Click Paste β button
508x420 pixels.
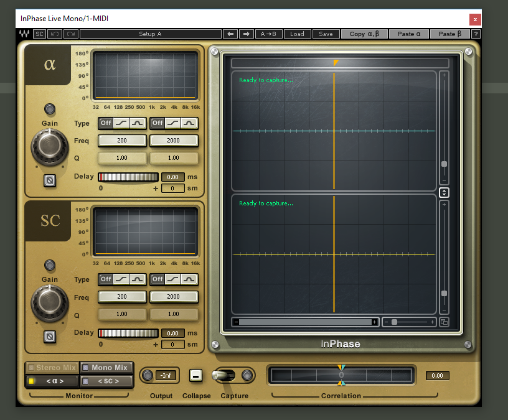point(449,34)
